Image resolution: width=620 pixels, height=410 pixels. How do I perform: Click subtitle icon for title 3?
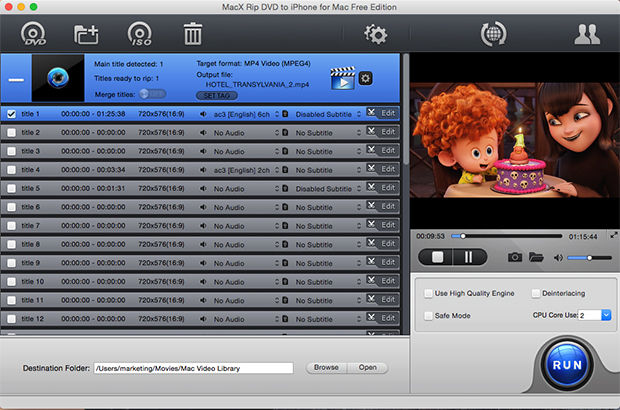click(x=285, y=151)
